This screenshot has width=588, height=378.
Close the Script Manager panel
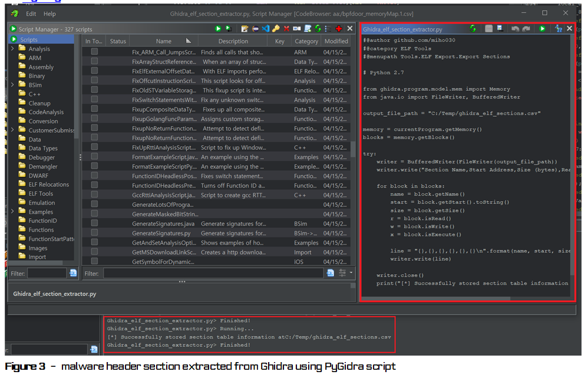(x=349, y=28)
